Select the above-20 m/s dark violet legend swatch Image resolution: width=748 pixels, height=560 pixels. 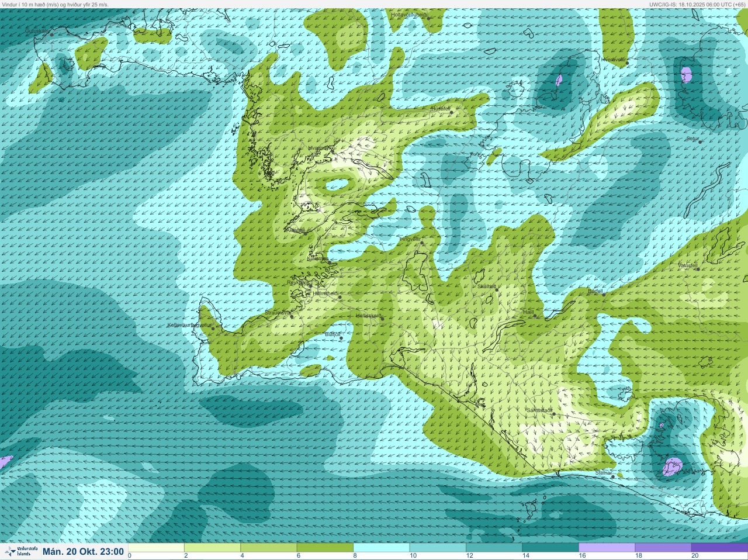pyautogui.click(x=720, y=548)
